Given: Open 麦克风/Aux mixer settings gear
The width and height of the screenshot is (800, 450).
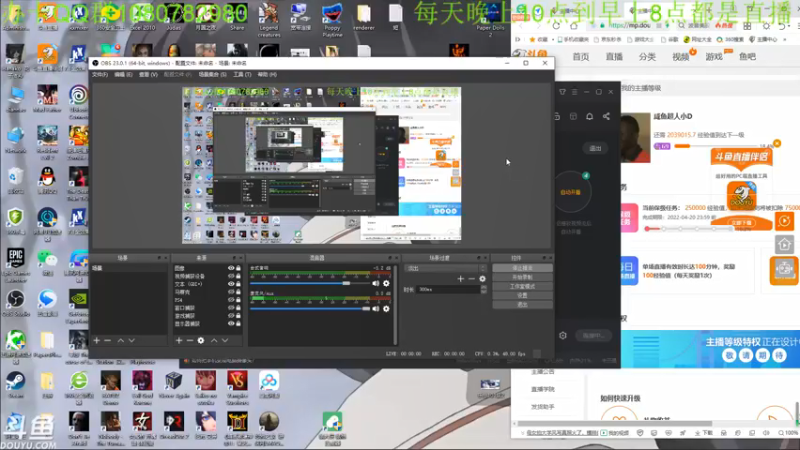Looking at the screenshot, I should (386, 309).
